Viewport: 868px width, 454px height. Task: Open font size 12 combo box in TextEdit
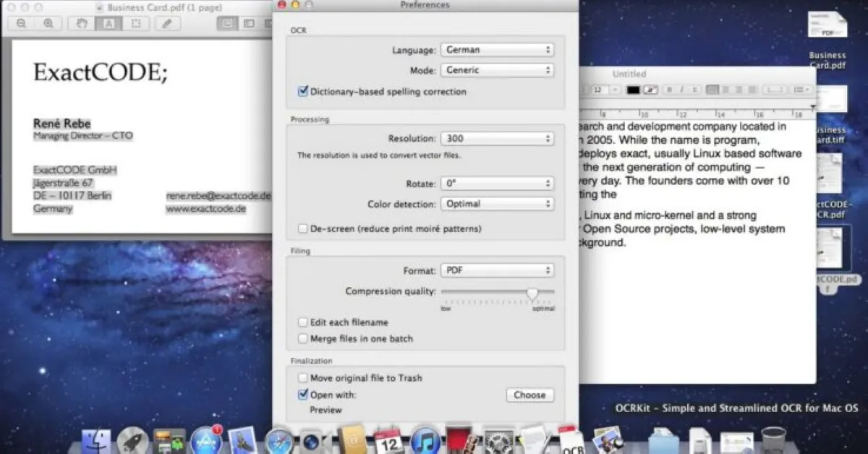[605, 90]
